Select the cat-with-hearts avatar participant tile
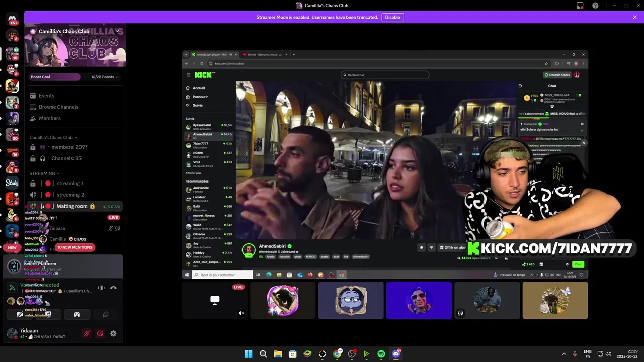Image resolution: width=644 pixels, height=362 pixels. click(x=283, y=300)
